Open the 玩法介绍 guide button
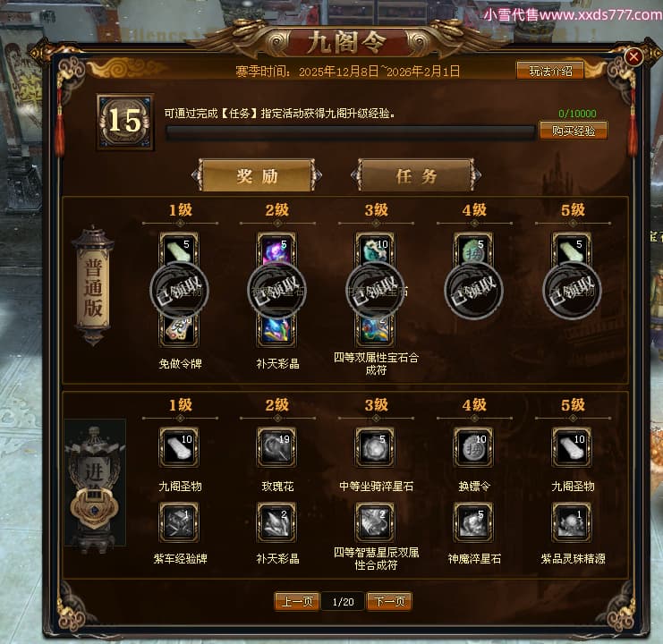663x644 pixels. click(550, 71)
